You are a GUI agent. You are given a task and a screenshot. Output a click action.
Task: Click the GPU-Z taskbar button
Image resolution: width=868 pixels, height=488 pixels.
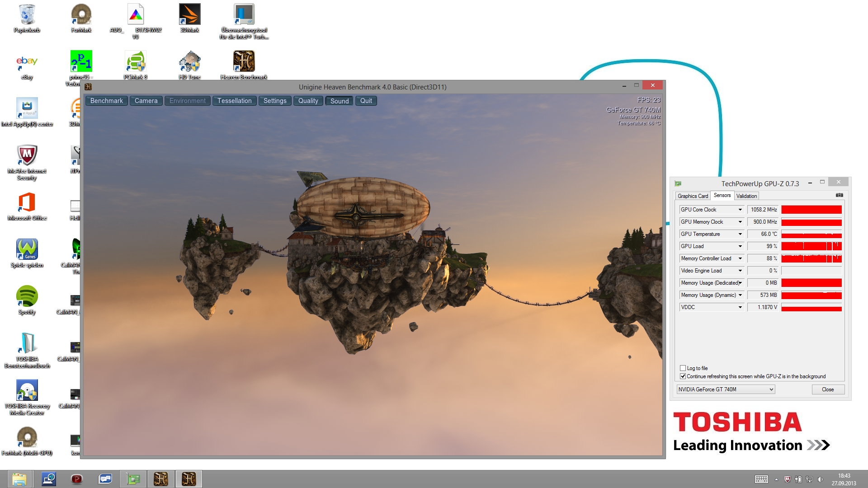pyautogui.click(x=133, y=479)
